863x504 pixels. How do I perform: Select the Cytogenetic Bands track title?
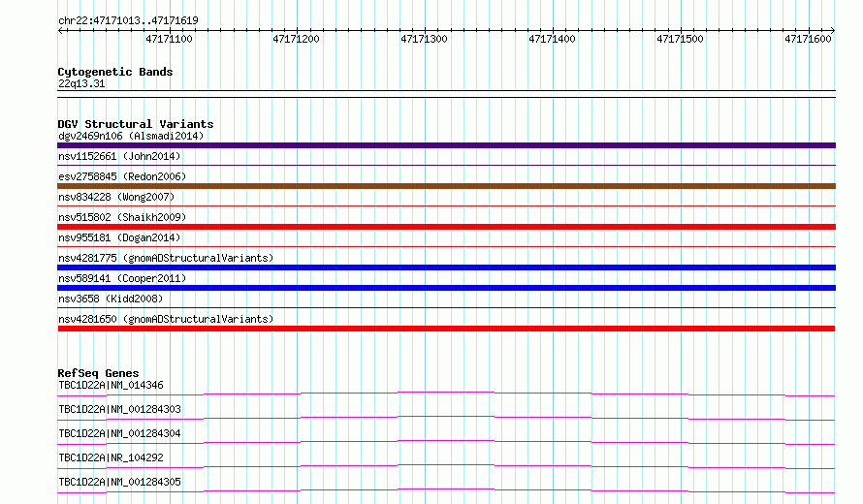tap(115, 72)
